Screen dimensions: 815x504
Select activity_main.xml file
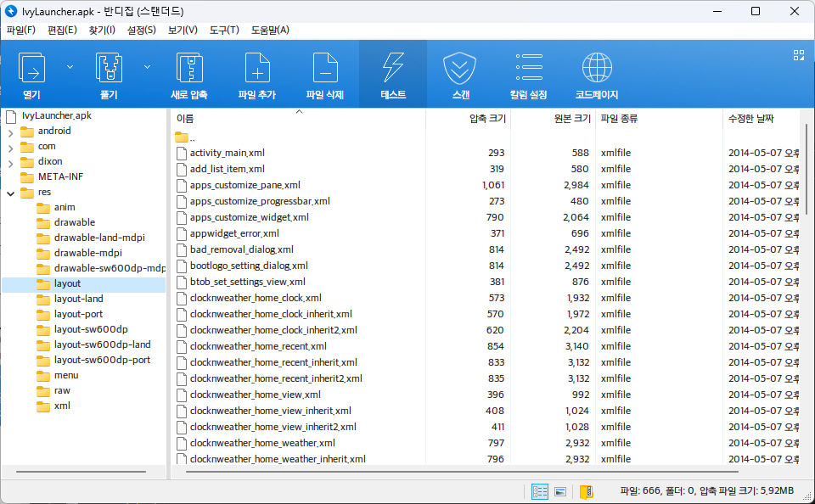(228, 153)
